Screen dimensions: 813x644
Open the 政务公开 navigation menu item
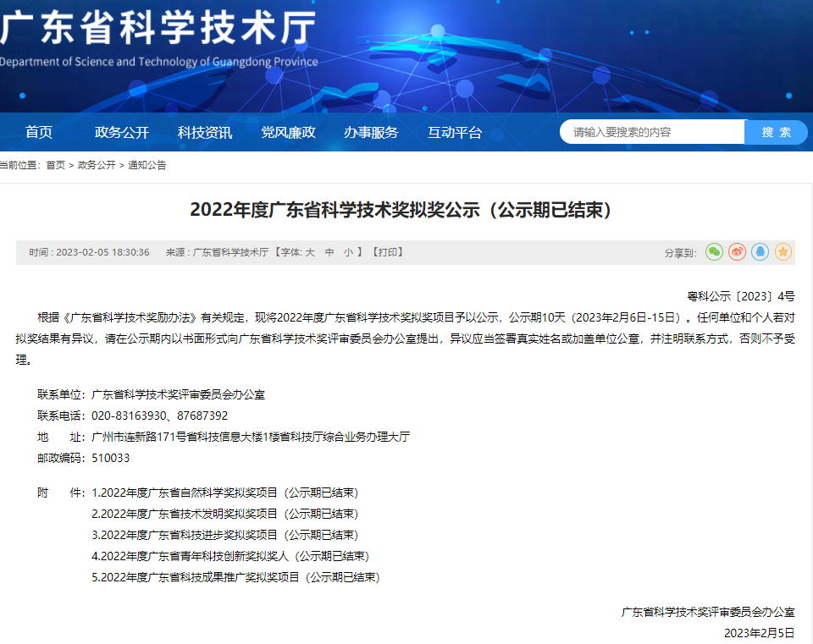coord(121,132)
